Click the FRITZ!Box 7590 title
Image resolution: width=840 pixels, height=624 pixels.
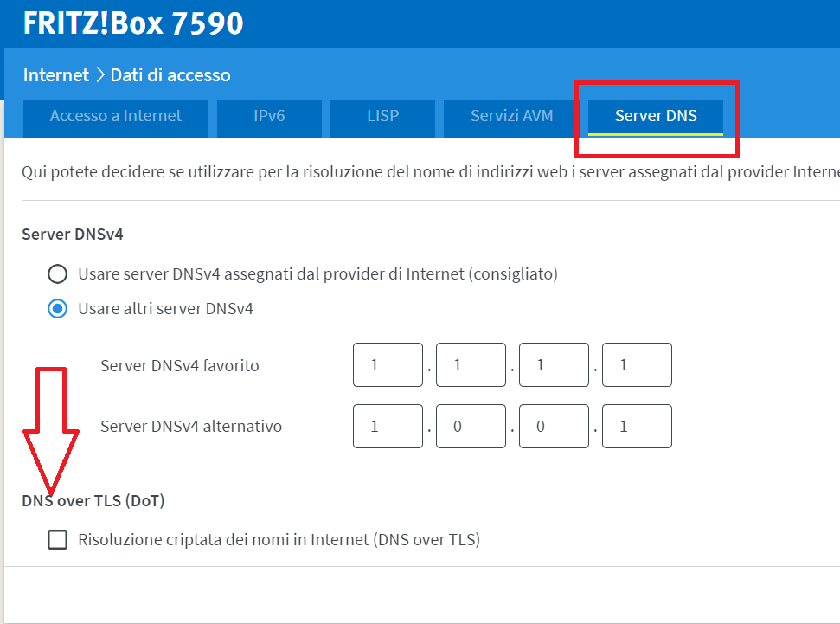pyautogui.click(x=133, y=23)
